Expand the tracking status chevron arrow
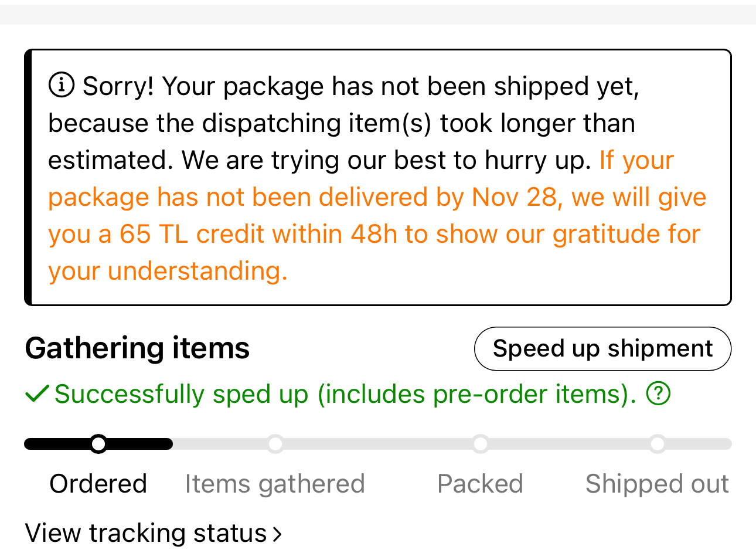Image resolution: width=756 pixels, height=553 pixels. tap(277, 534)
